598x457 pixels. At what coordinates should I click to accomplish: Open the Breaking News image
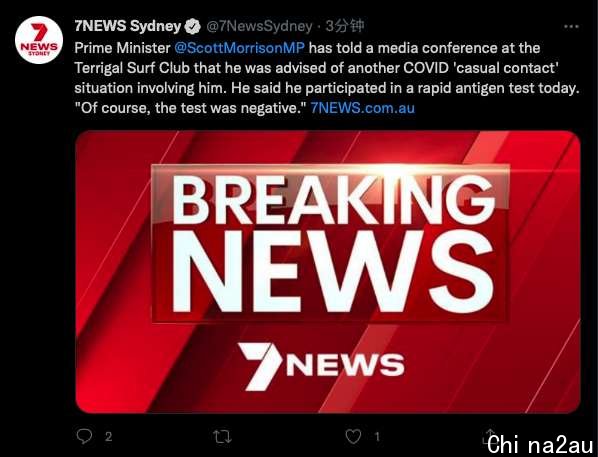click(x=328, y=272)
